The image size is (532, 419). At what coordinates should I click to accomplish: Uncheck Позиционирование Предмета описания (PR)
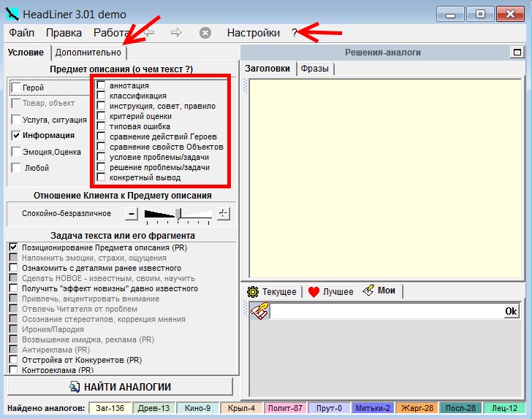click(13, 247)
